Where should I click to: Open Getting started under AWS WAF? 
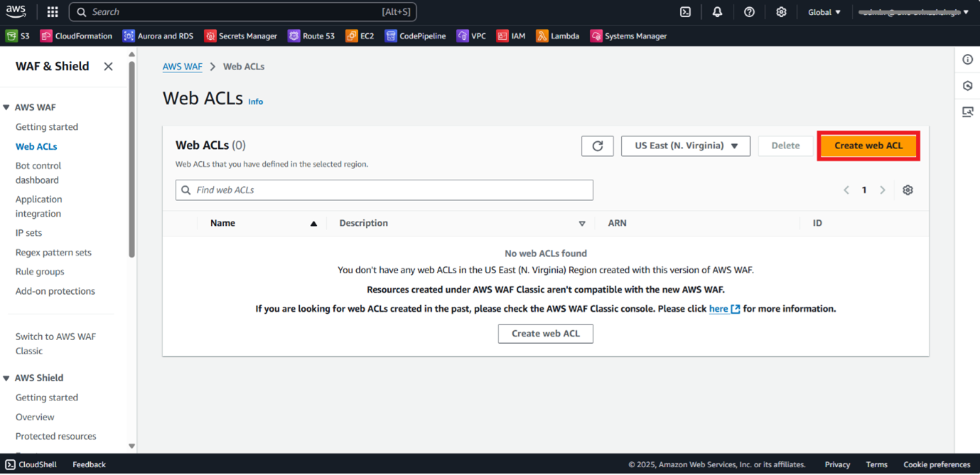47,127
